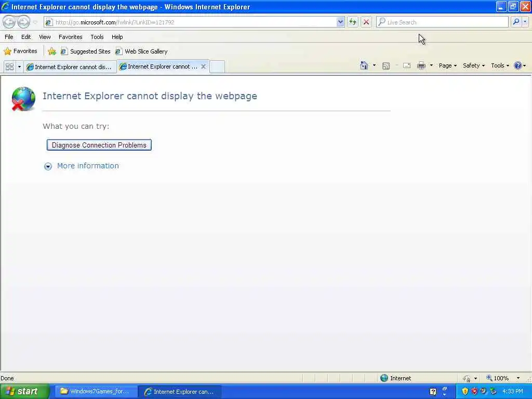The width and height of the screenshot is (532, 399).
Task: Click the red shield alert tray icon
Action: point(474,392)
